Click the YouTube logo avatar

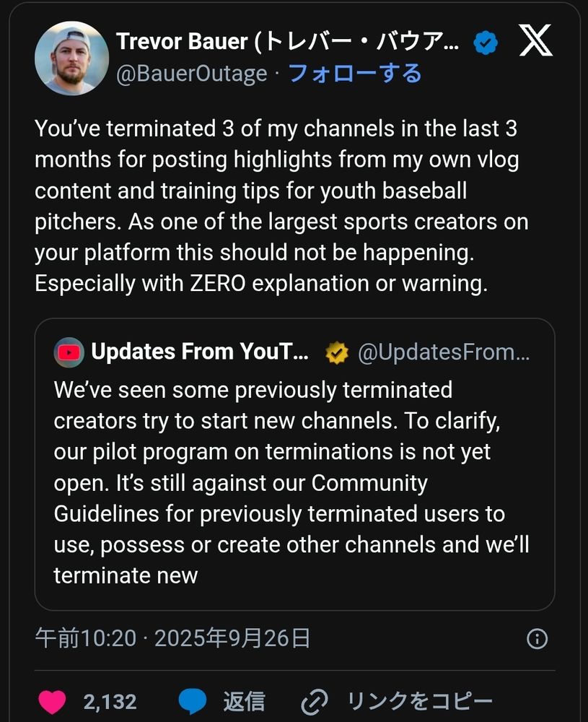[69, 352]
